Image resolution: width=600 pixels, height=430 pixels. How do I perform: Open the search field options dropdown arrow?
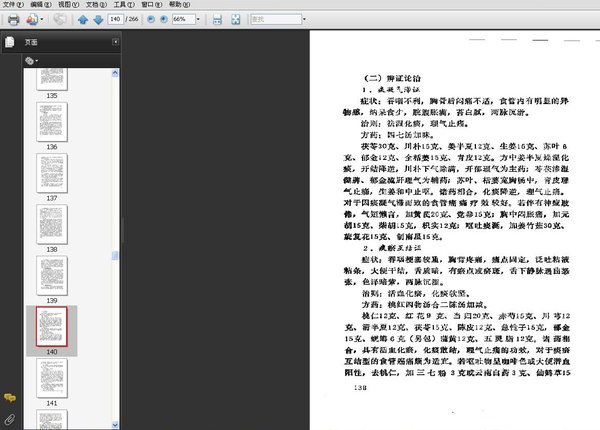click(x=305, y=19)
